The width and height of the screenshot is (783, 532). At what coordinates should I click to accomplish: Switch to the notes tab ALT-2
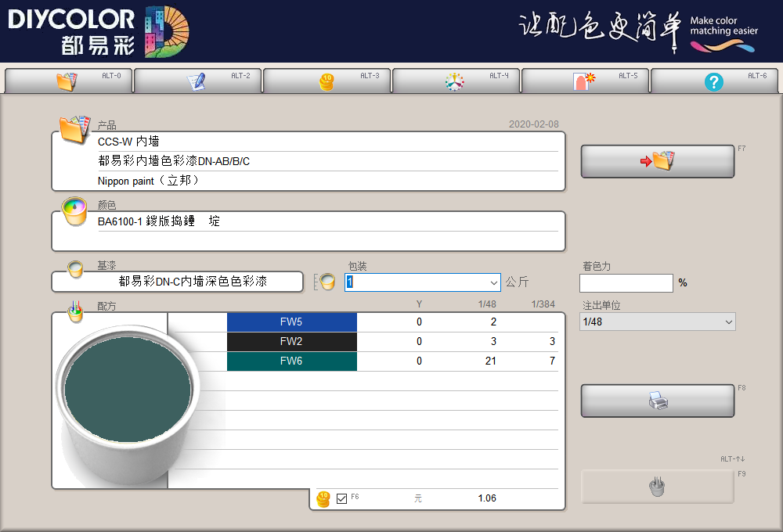(x=197, y=81)
